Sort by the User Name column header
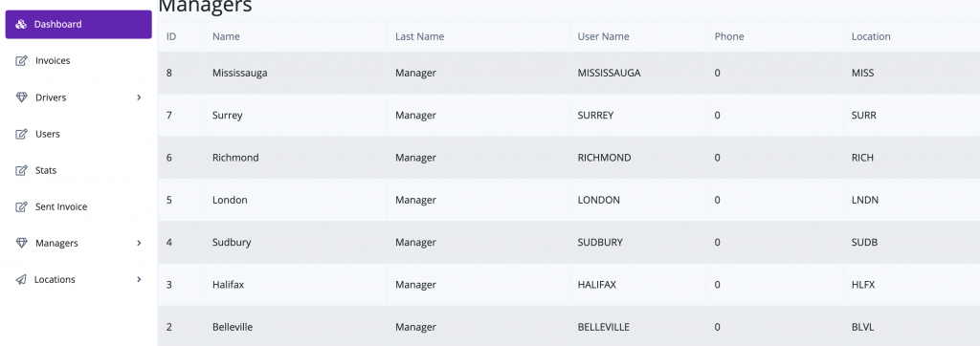This screenshot has height=346, width=980. tap(603, 36)
